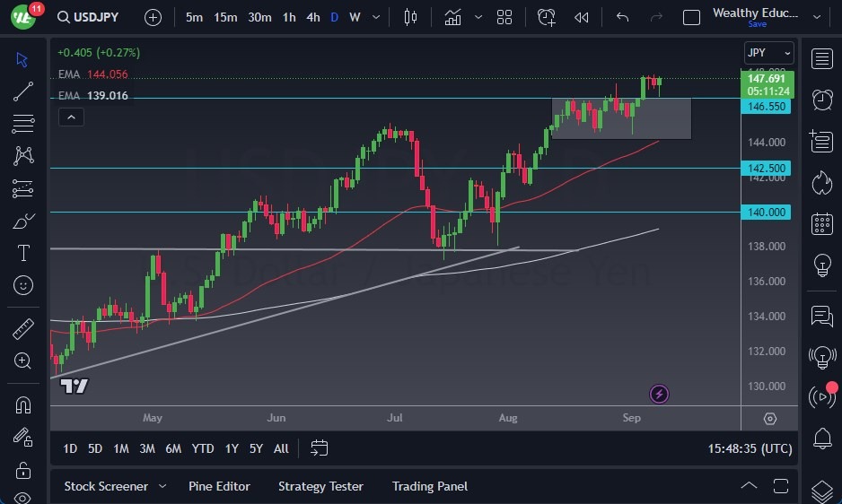Screen dimensions: 842x504
Task: Select the 4h timeframe button
Action: 312,17
